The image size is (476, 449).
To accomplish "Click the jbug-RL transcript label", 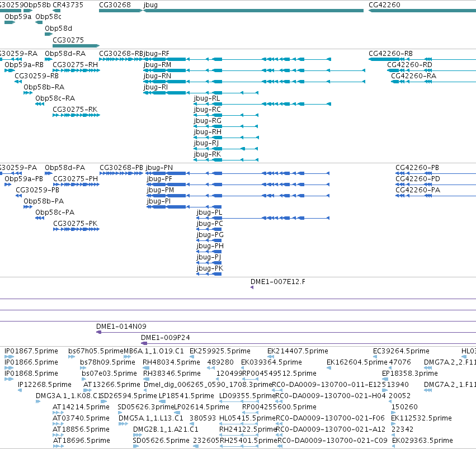I will tap(207, 98).
